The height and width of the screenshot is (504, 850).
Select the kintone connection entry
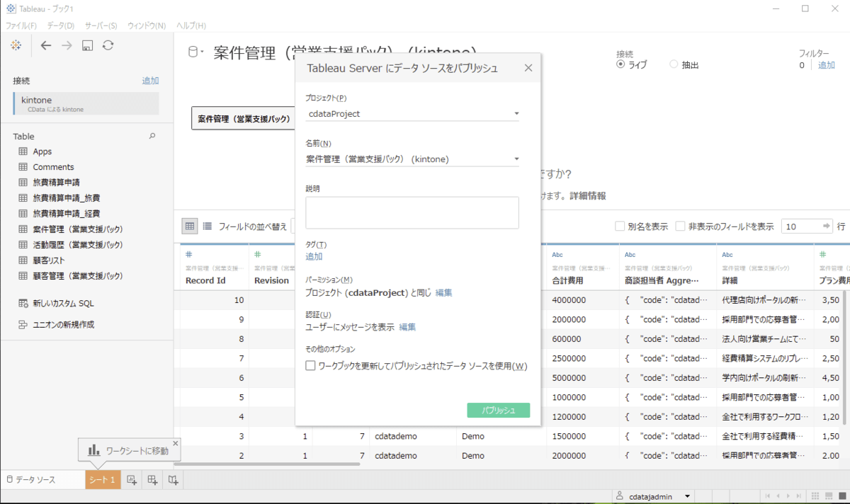86,103
